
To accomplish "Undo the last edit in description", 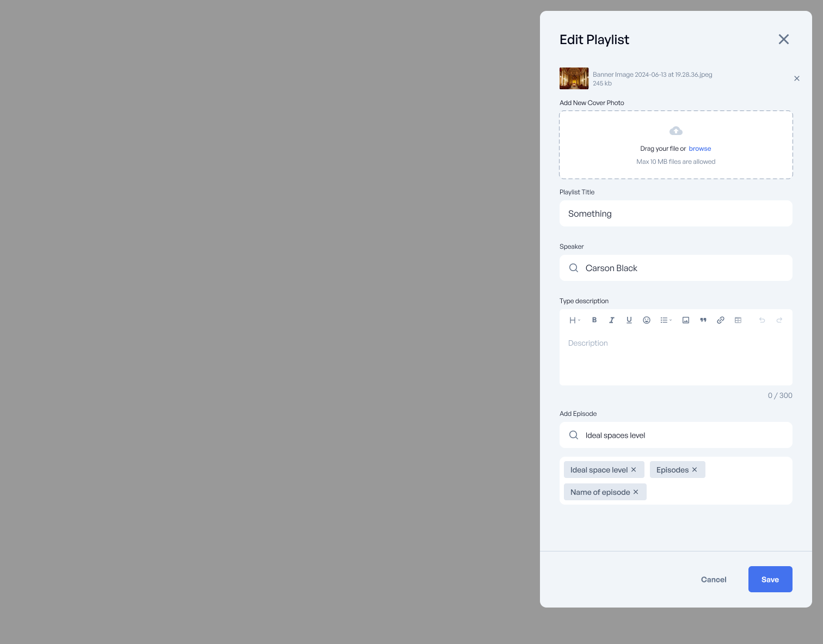I will (x=762, y=320).
